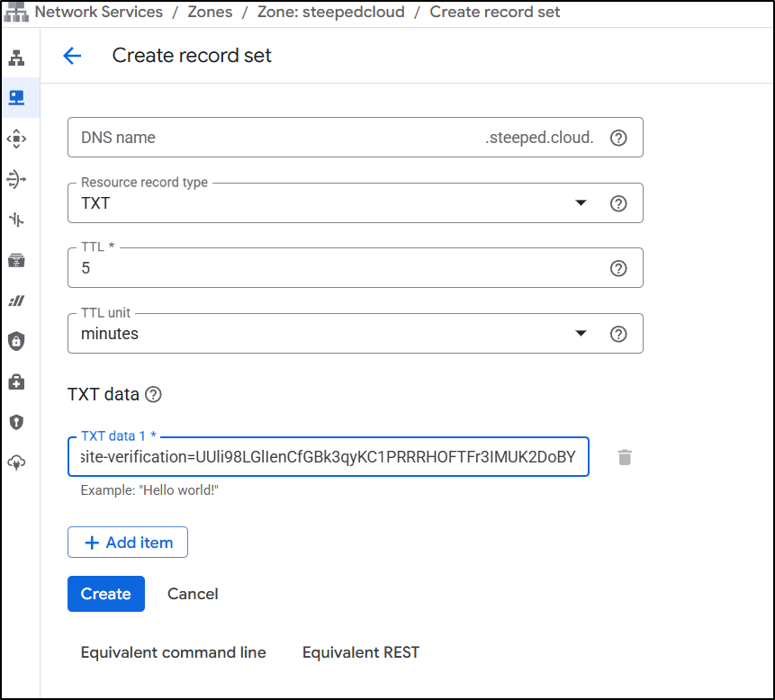The image size is (775, 700).
Task: Click the back arrow beside Create record set
Action: (72, 56)
